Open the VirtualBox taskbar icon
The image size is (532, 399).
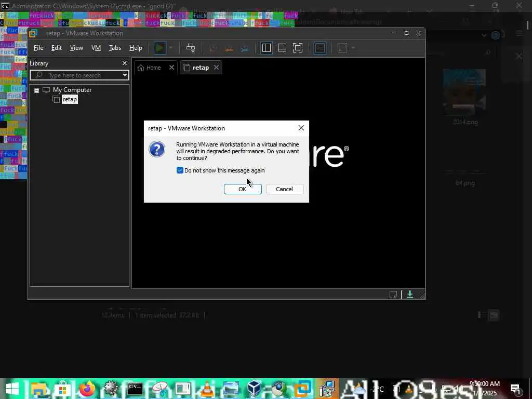tap(254, 389)
